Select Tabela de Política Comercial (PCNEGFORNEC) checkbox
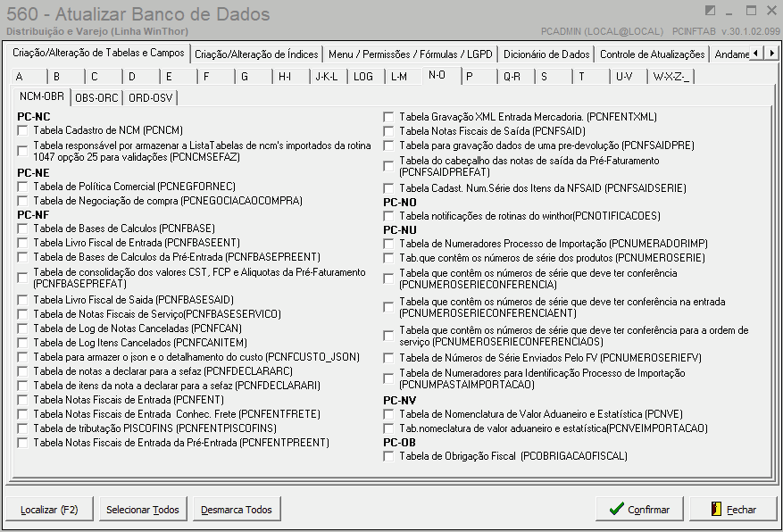 (x=22, y=187)
